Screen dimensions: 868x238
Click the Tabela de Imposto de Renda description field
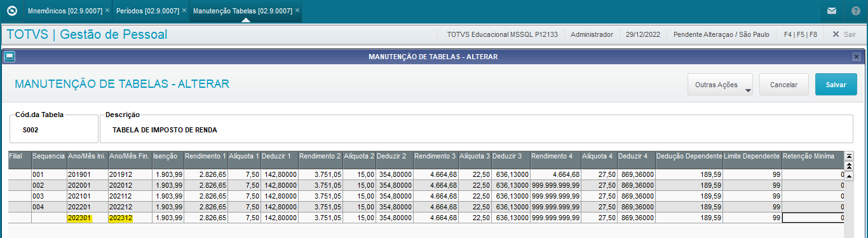(477, 130)
